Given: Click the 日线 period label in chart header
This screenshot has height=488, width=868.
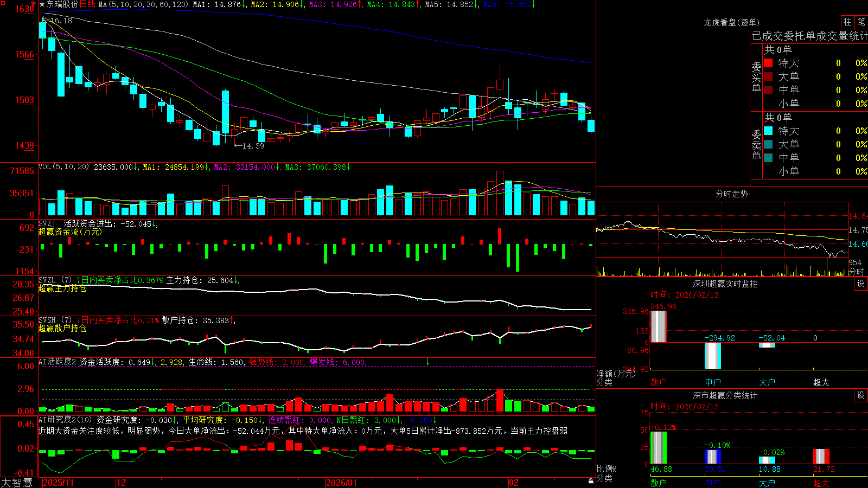Looking at the screenshot, I should coord(87,4).
